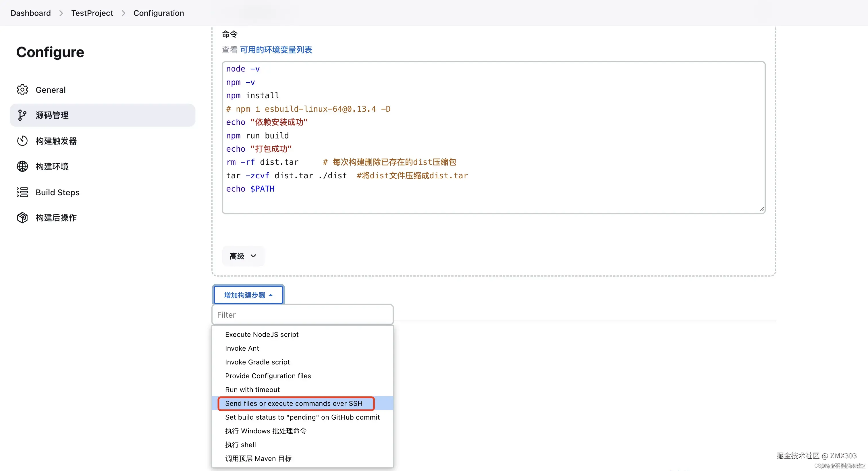The height and width of the screenshot is (471, 868).
Task: Open 可用的环境变量列表 link
Action: click(276, 50)
